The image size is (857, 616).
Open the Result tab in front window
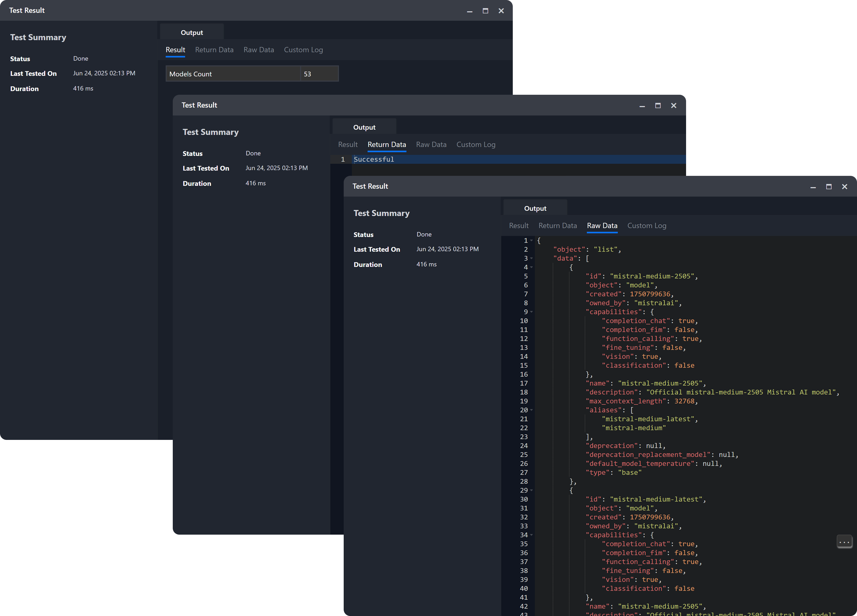tap(519, 225)
